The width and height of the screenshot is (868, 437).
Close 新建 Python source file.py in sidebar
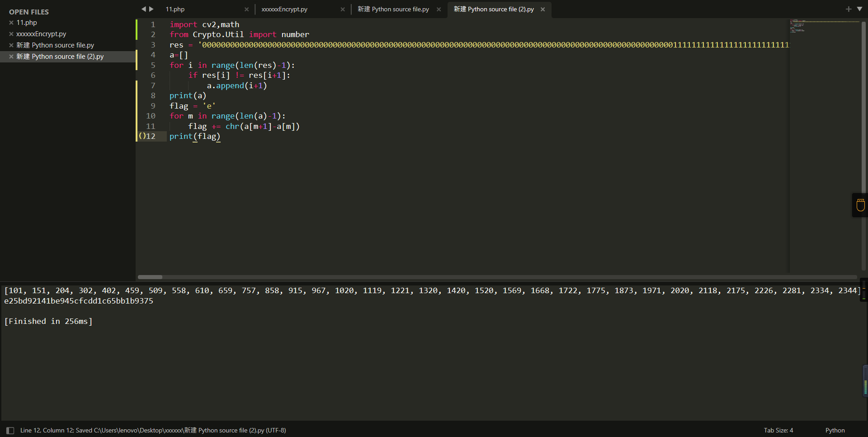tap(11, 45)
